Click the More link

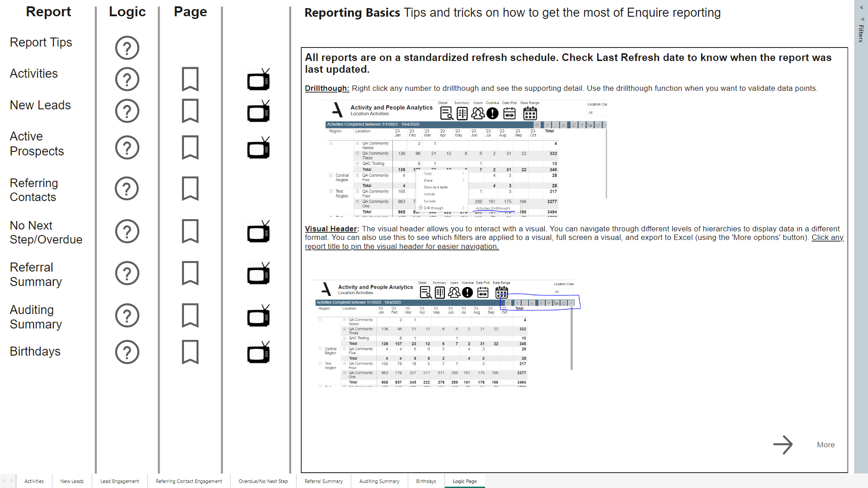[826, 445]
